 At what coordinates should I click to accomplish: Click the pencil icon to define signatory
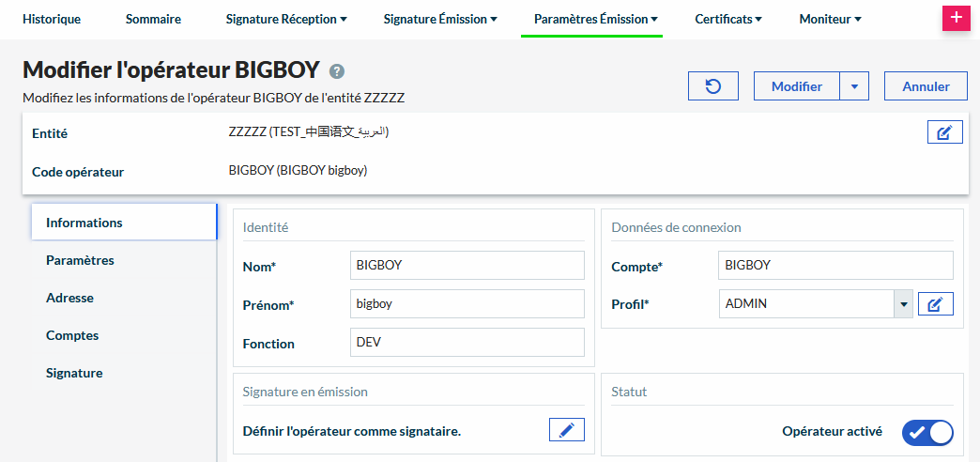(x=566, y=430)
